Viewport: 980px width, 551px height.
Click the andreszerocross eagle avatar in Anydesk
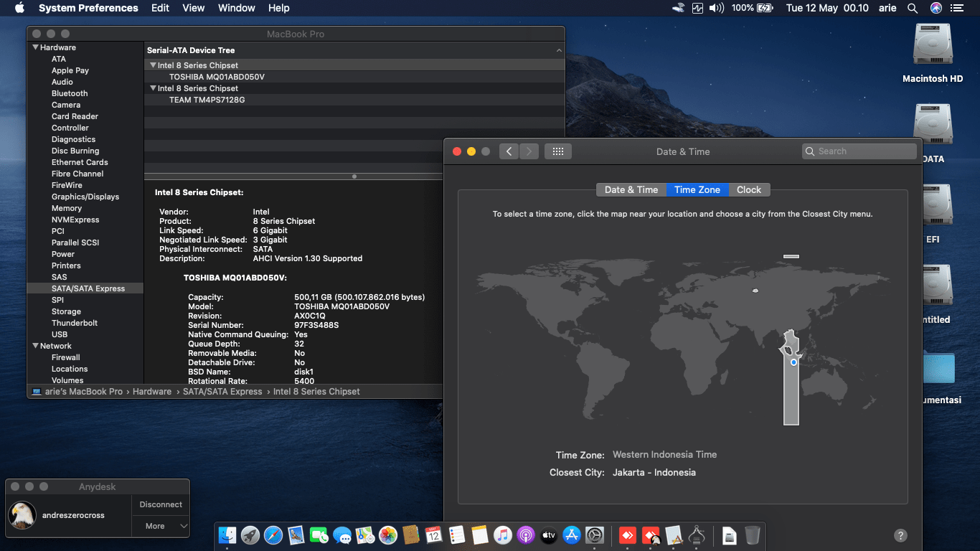pyautogui.click(x=22, y=514)
